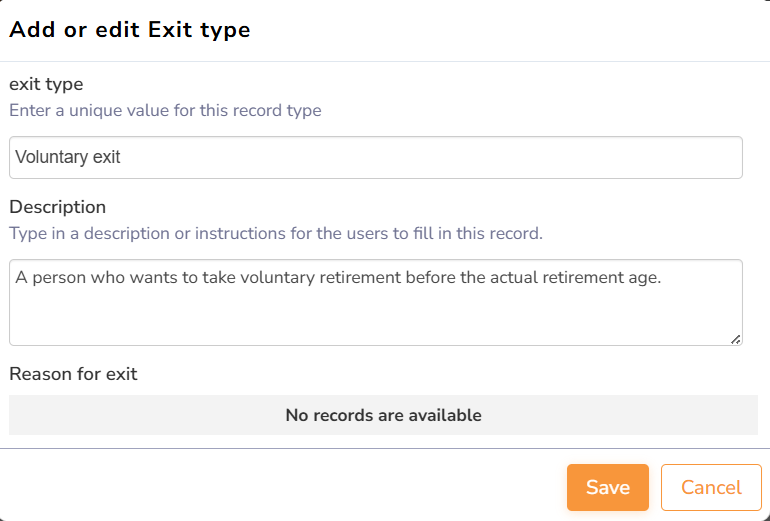Click the word 'Voluntary' in exit type field

pos(49,157)
